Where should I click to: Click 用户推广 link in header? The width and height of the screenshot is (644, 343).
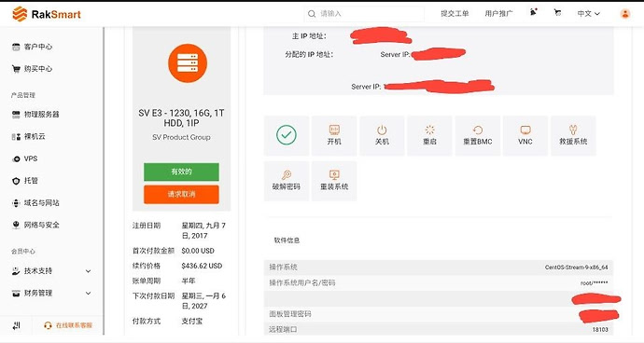(498, 14)
